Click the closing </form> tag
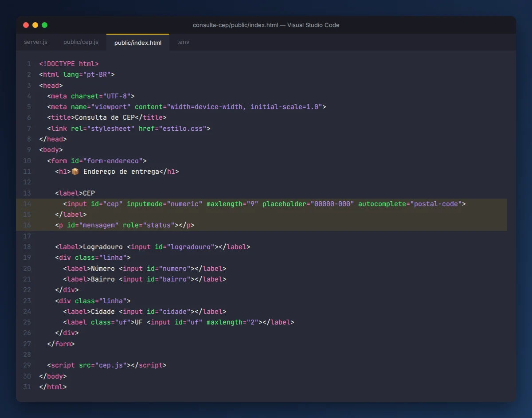532x418 pixels. 61,344
